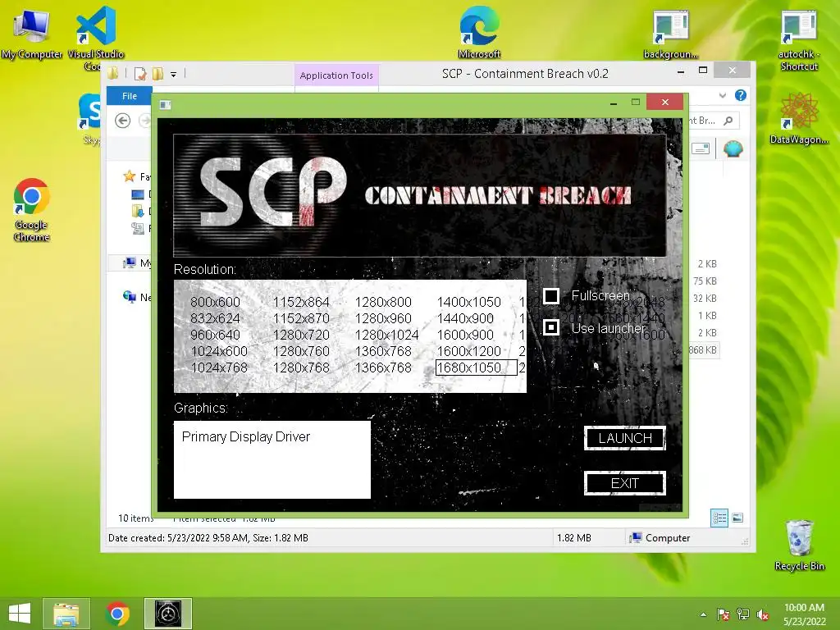Select 1280x720 resolution
The image size is (840, 630).
301,335
